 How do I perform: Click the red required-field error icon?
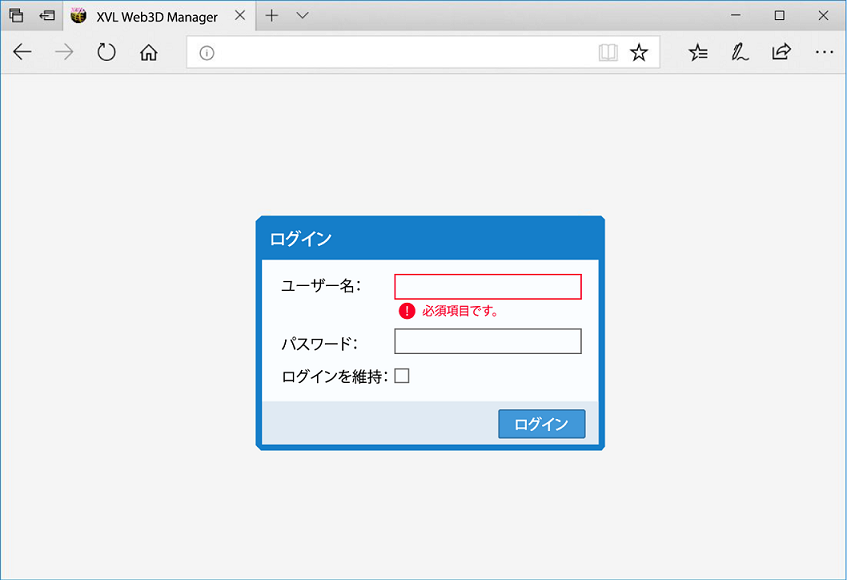[407, 311]
